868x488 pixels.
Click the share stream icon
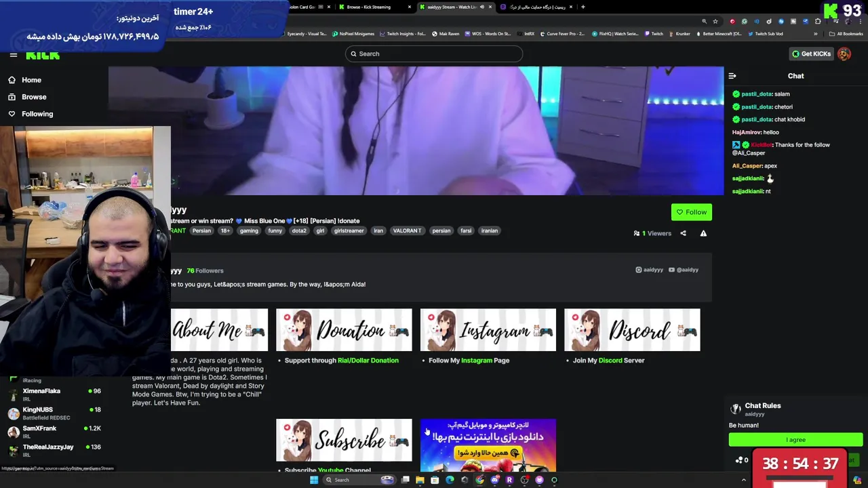pyautogui.click(x=683, y=233)
